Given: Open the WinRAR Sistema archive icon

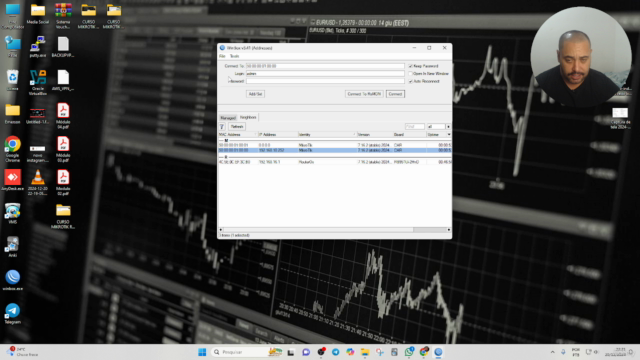Looking at the screenshot, I should pyautogui.click(x=63, y=16).
